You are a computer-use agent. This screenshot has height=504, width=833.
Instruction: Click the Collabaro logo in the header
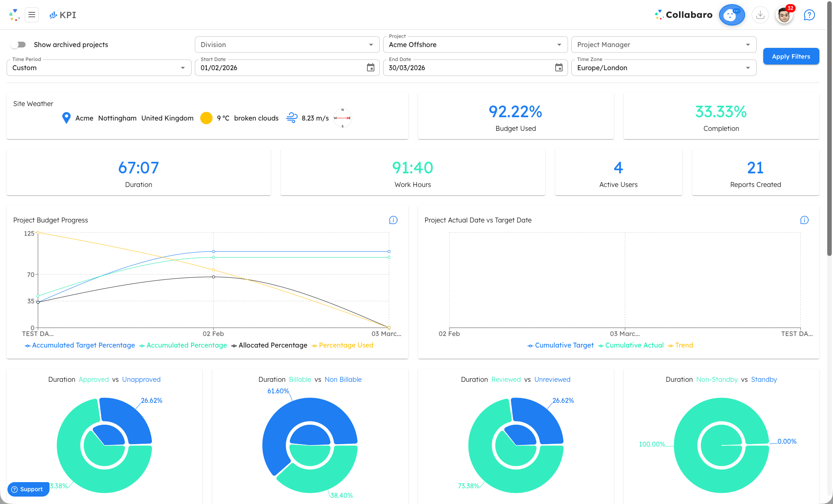684,14
